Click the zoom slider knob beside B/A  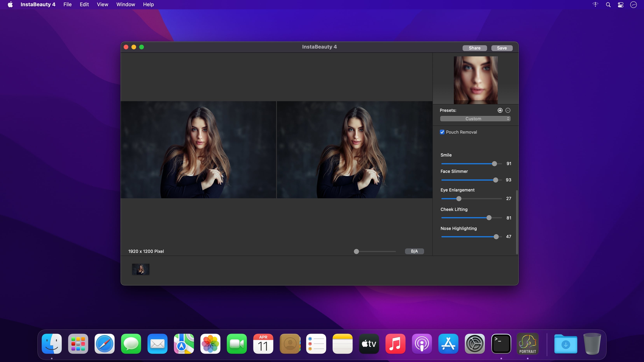(x=356, y=251)
